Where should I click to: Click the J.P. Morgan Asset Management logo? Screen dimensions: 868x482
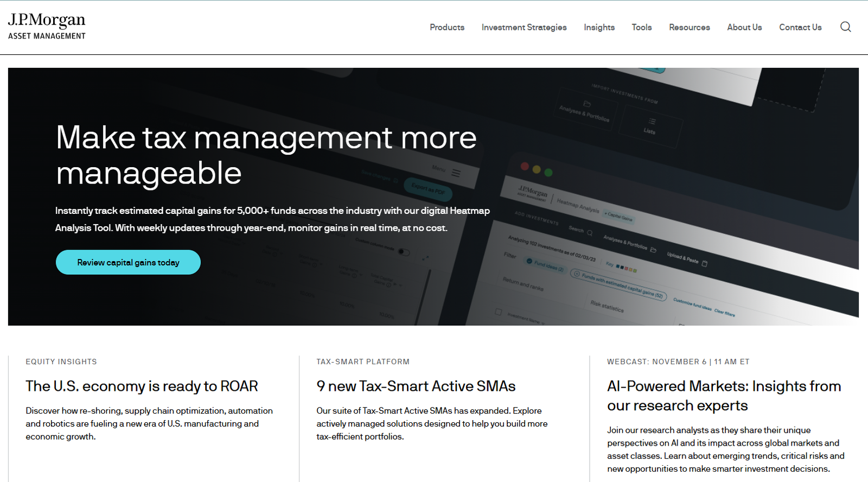[47, 27]
